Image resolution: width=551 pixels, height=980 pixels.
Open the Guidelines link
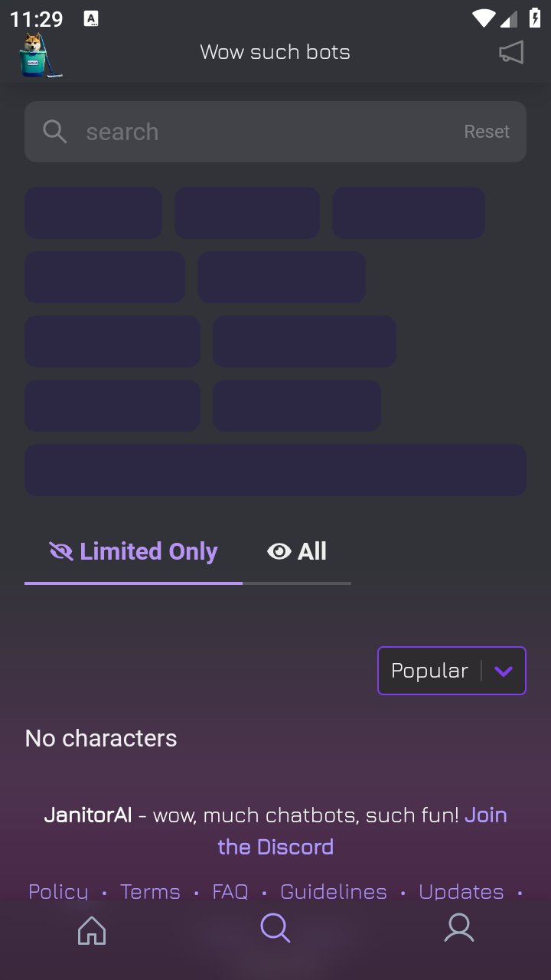coord(334,892)
